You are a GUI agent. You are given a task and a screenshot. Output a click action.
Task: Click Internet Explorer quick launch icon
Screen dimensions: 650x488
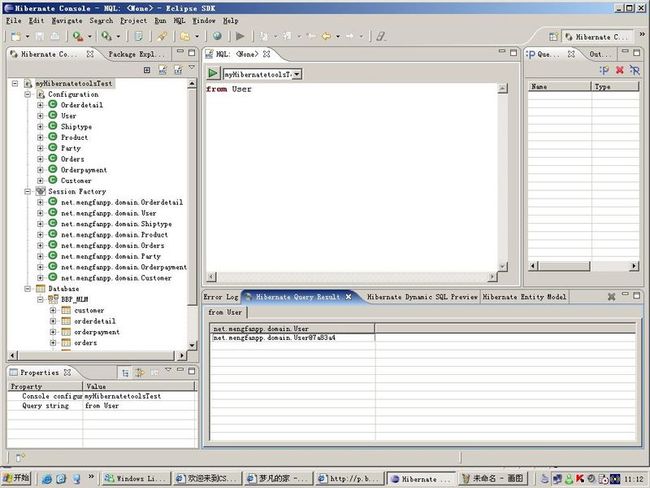pos(46,479)
